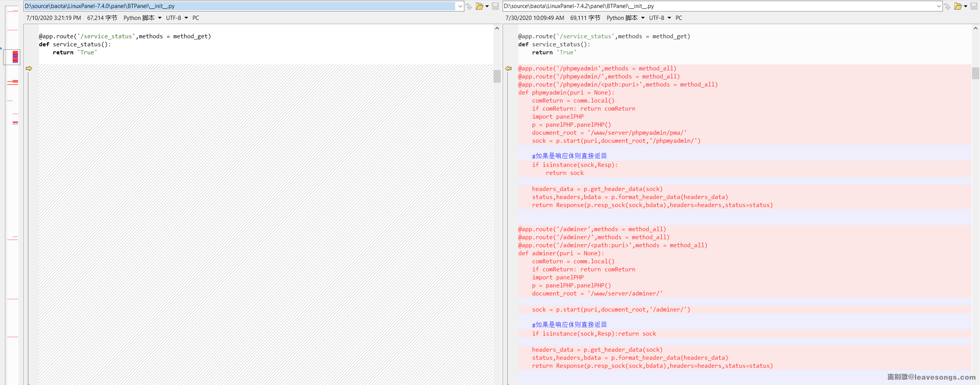Click the right pane open file folder icon
This screenshot has height=385, width=980.
958,6
